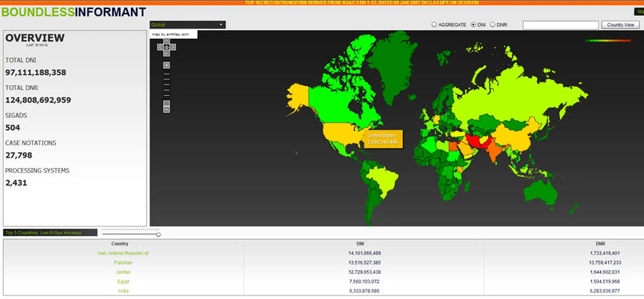644x299 pixels.
Task: Sort table by the DNR column header
Action: (600, 243)
